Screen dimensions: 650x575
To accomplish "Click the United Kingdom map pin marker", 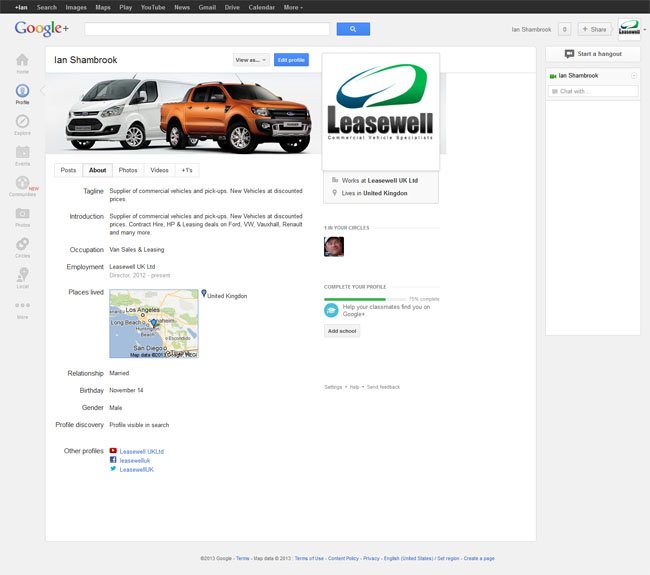I will pos(204,294).
